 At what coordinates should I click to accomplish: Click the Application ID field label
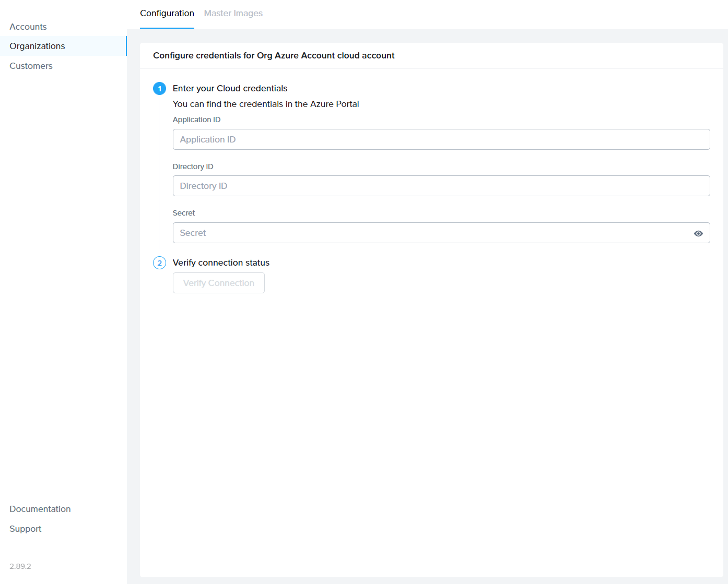coord(196,120)
